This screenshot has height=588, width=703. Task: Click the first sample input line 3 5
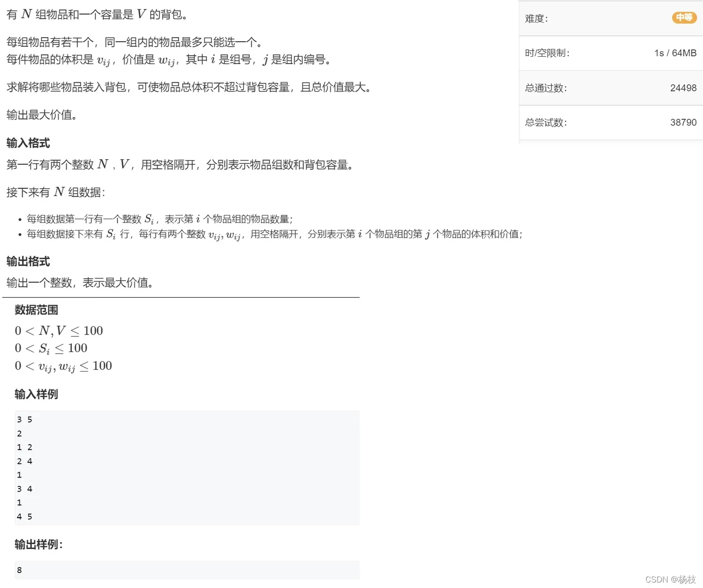click(x=24, y=419)
